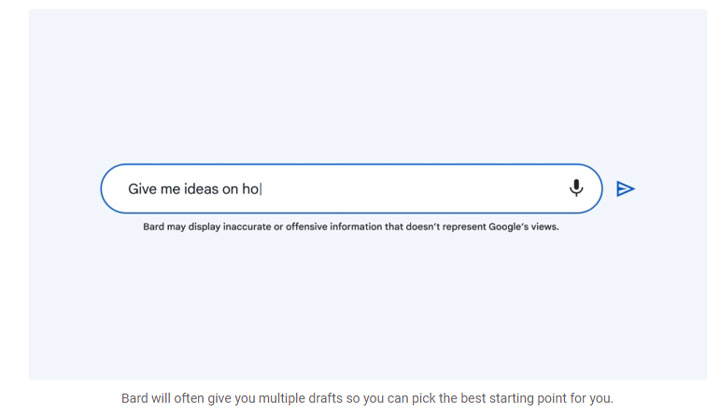Place cursor after "ho" in prompt

point(260,189)
